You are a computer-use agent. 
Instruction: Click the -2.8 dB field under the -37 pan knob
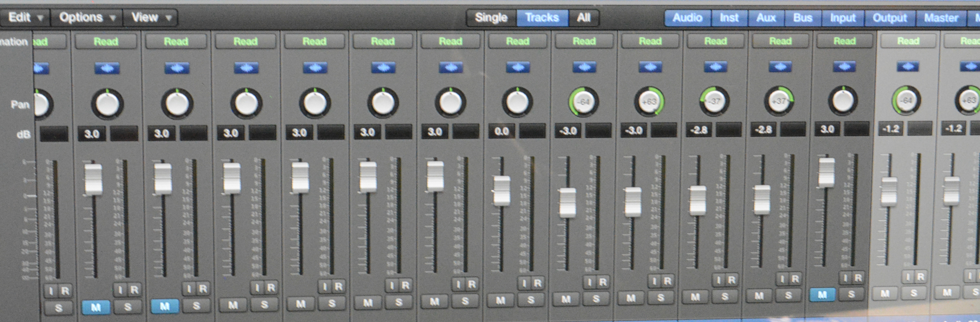click(x=698, y=130)
